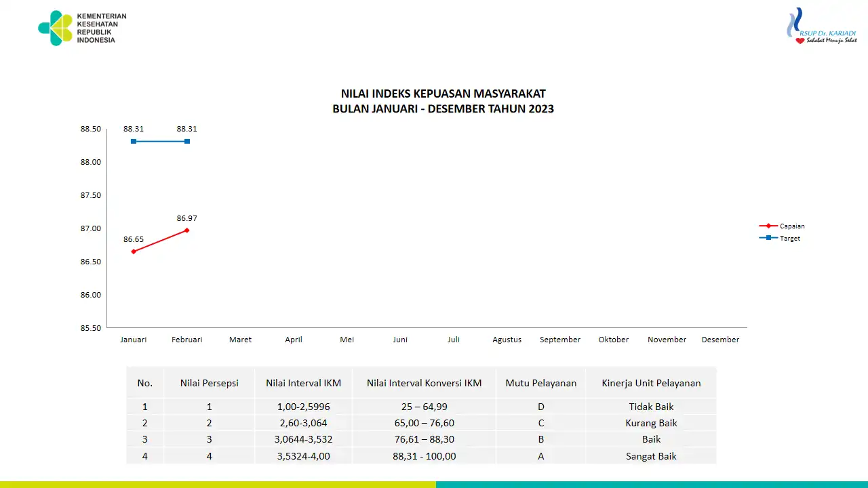Click the 25 – 64,99 conversion cell

coord(425,407)
